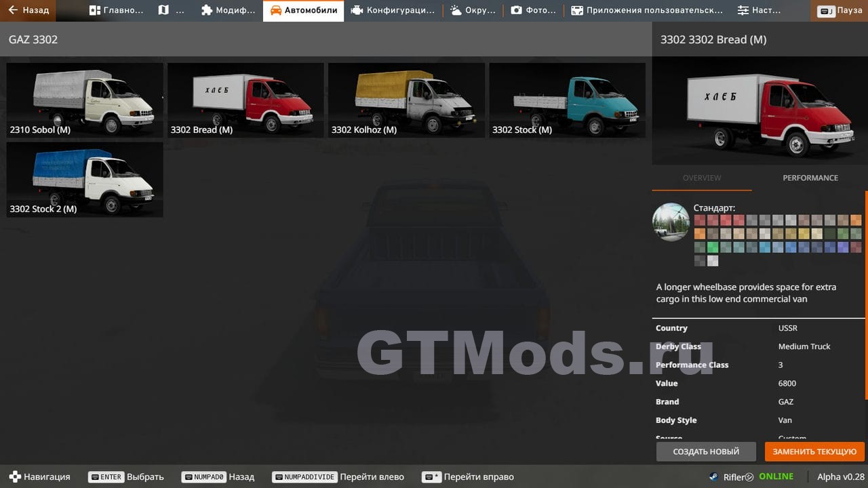The height and width of the screenshot is (488, 868).
Task: Pick the violet purple color swatch
Action: [x=843, y=247]
